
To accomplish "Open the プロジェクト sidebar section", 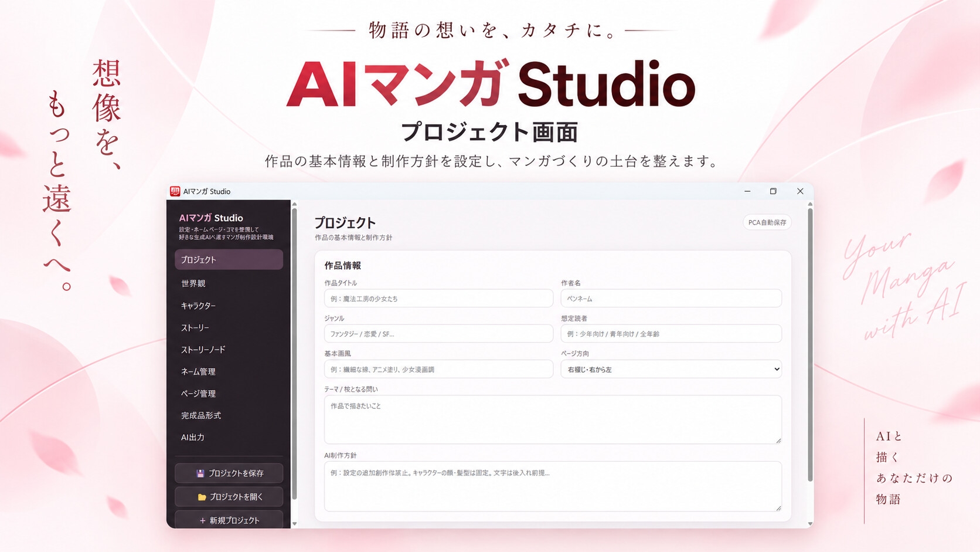I will 229,259.
